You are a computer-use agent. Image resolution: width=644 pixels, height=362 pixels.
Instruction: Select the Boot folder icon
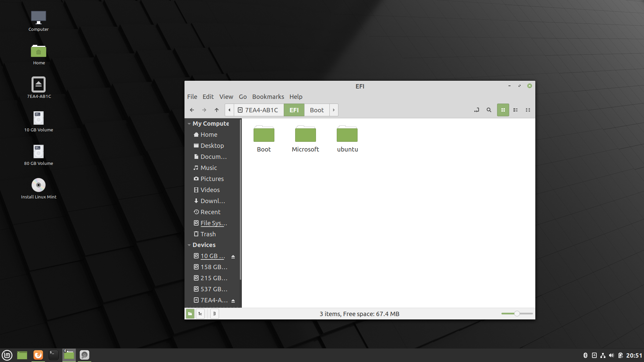click(264, 134)
